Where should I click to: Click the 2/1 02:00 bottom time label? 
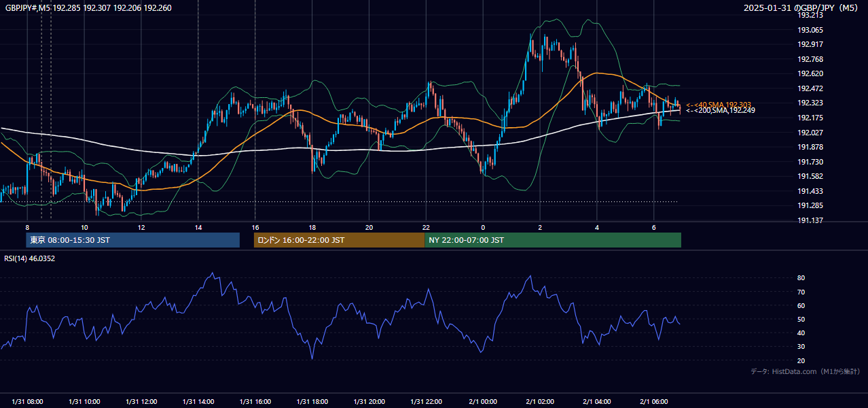tap(540, 402)
